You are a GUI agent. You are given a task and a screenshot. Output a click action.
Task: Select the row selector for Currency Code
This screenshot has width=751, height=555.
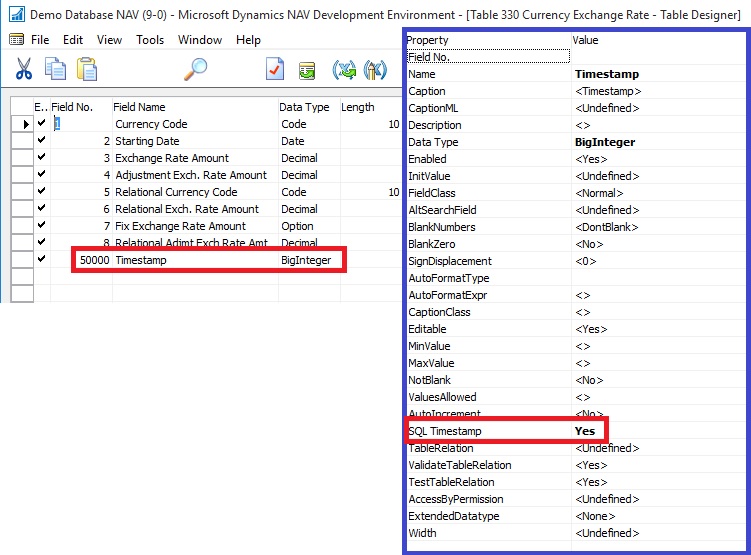coord(20,124)
